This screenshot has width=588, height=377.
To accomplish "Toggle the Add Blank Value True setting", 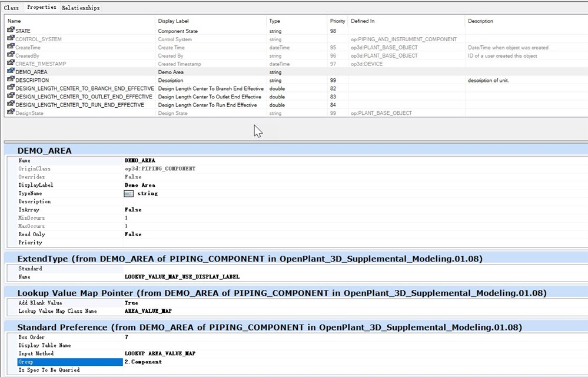I will [131, 303].
